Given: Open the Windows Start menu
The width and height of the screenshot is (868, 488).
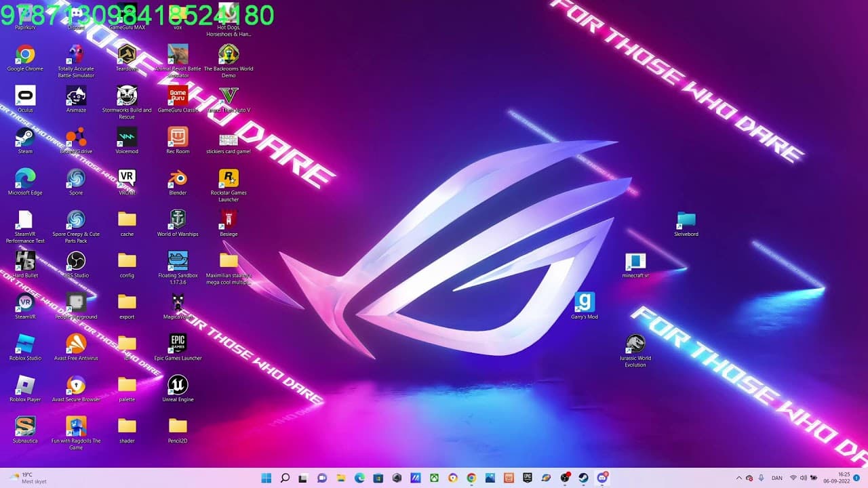Looking at the screenshot, I should 267,478.
